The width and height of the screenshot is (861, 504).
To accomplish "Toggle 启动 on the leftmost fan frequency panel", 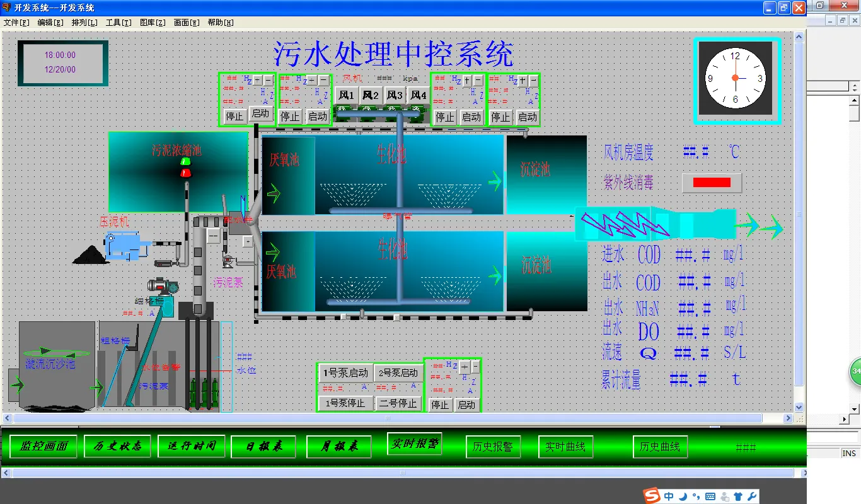I will pos(260,114).
